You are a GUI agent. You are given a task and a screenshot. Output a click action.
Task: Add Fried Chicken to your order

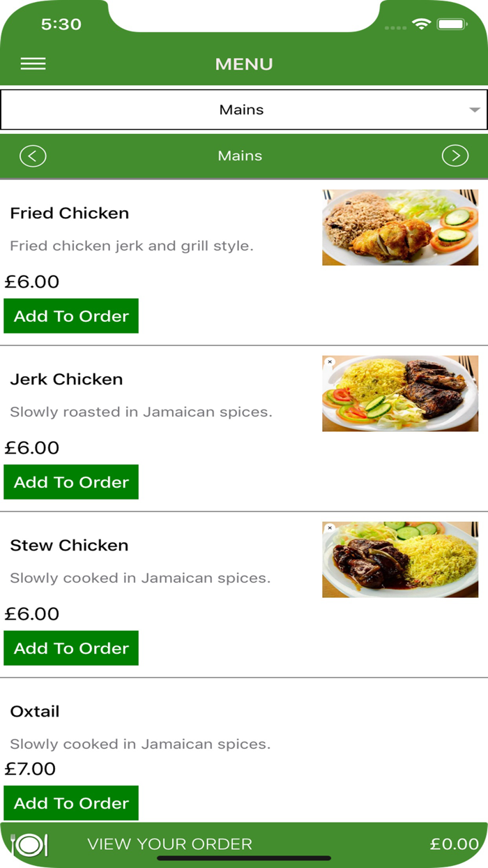click(x=70, y=315)
